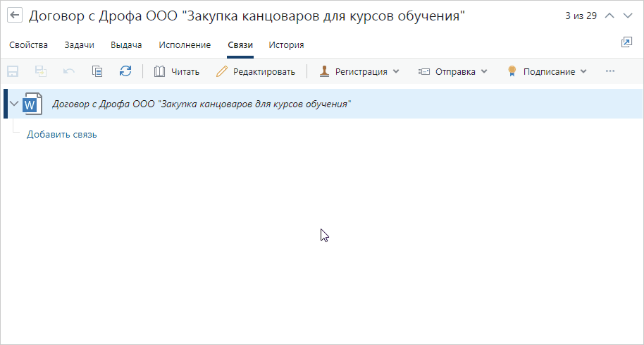Click the Редактировать button
Viewport: 644px width, 345px height.
coord(256,71)
